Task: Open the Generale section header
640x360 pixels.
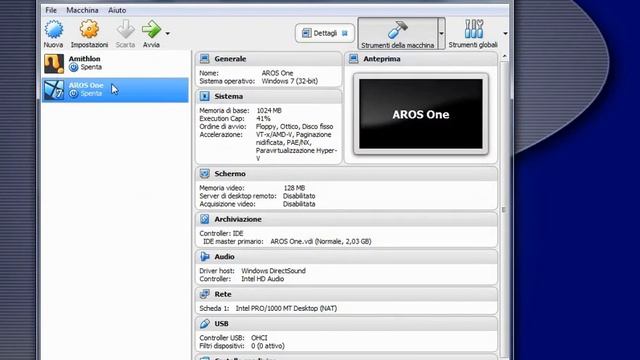Action: coord(269,59)
